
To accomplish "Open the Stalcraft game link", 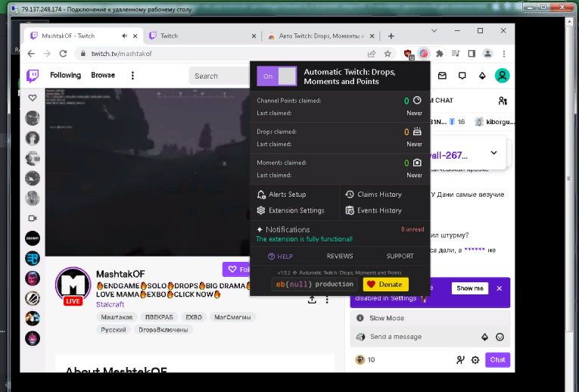I will coord(110,304).
